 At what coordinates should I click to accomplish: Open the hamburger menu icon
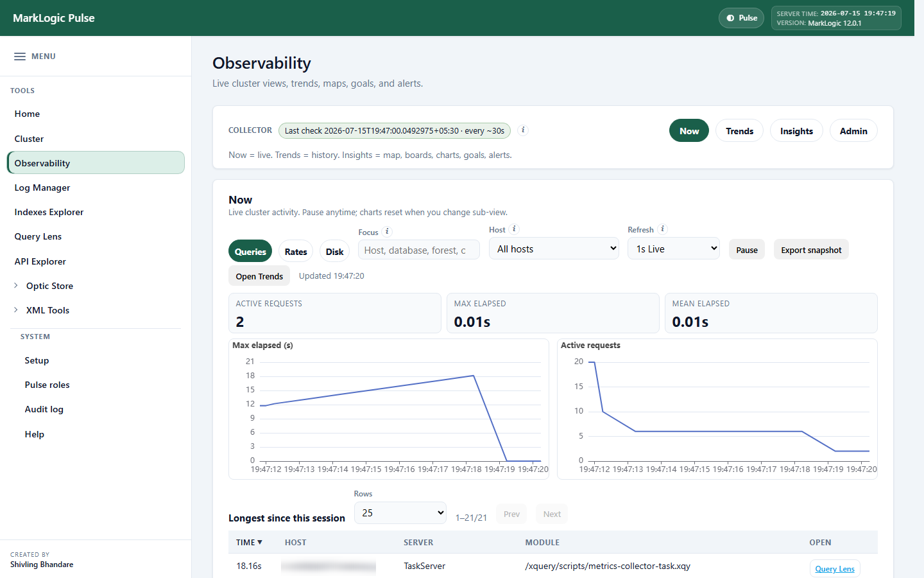[20, 57]
